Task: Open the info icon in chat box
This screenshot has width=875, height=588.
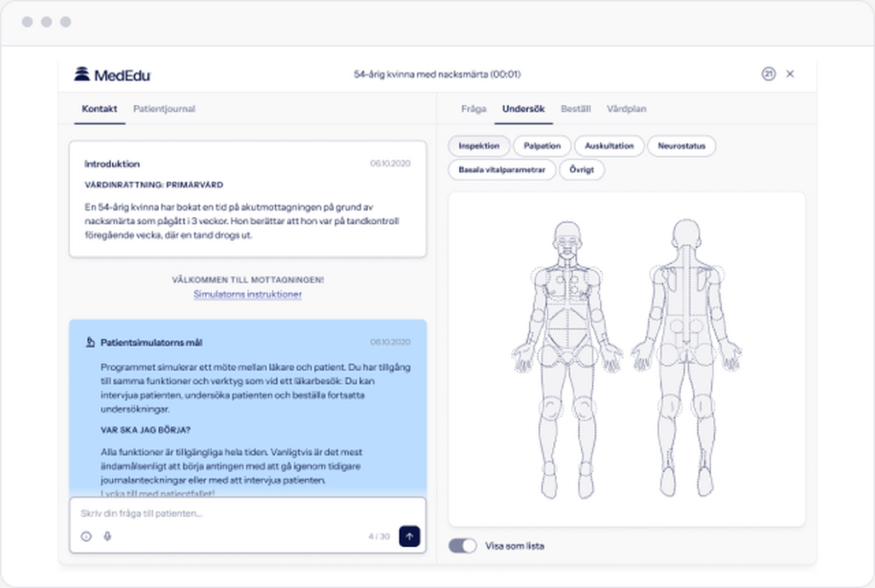Action: tap(86, 536)
